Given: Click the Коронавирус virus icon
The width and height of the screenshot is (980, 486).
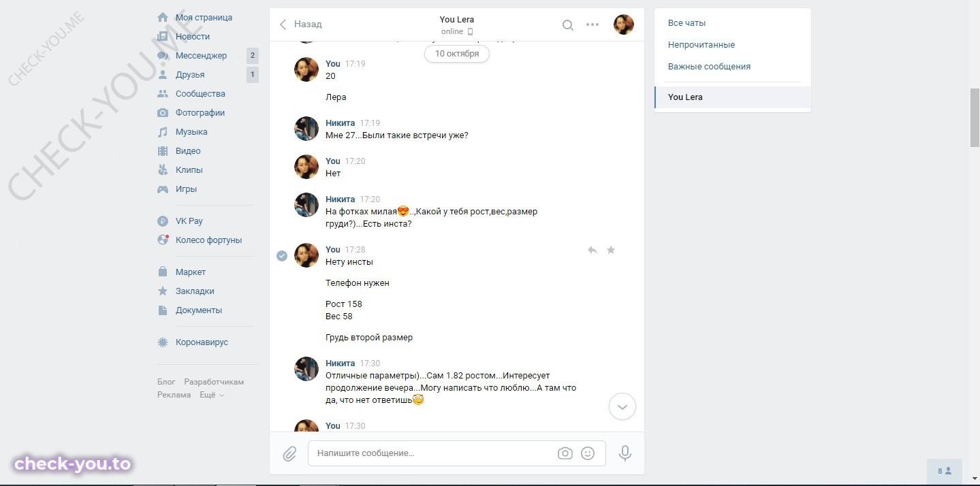Looking at the screenshot, I should [x=163, y=342].
